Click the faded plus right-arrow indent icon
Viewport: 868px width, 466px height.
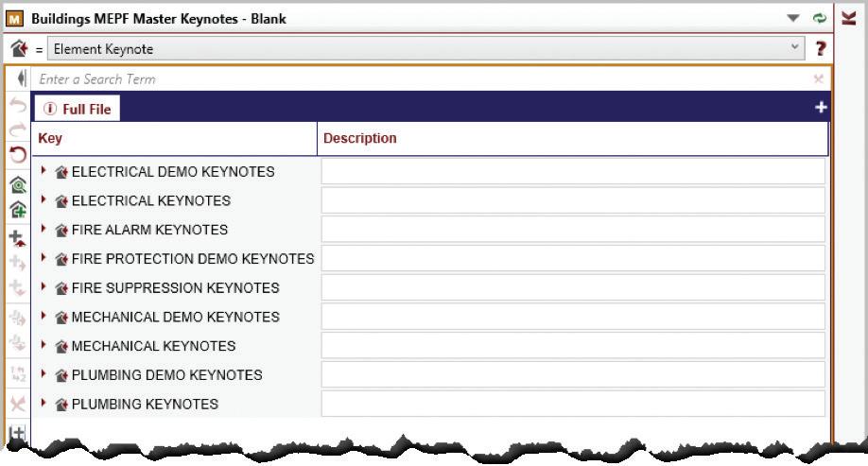(18, 263)
